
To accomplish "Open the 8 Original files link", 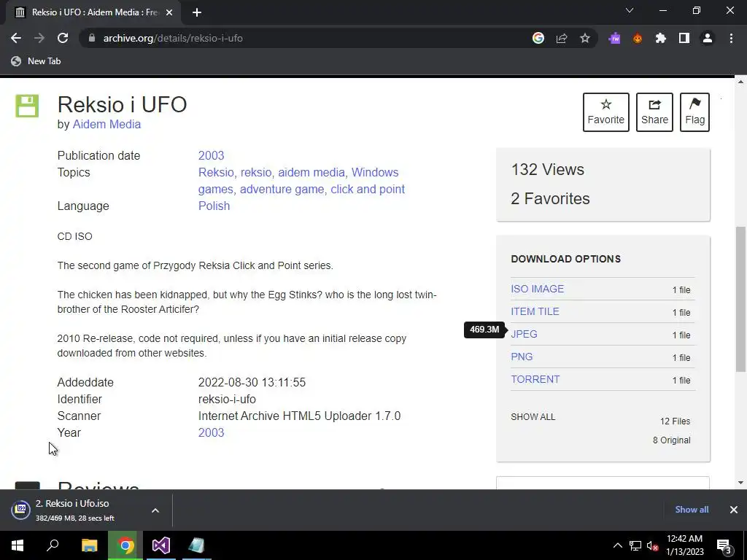I will (x=671, y=440).
